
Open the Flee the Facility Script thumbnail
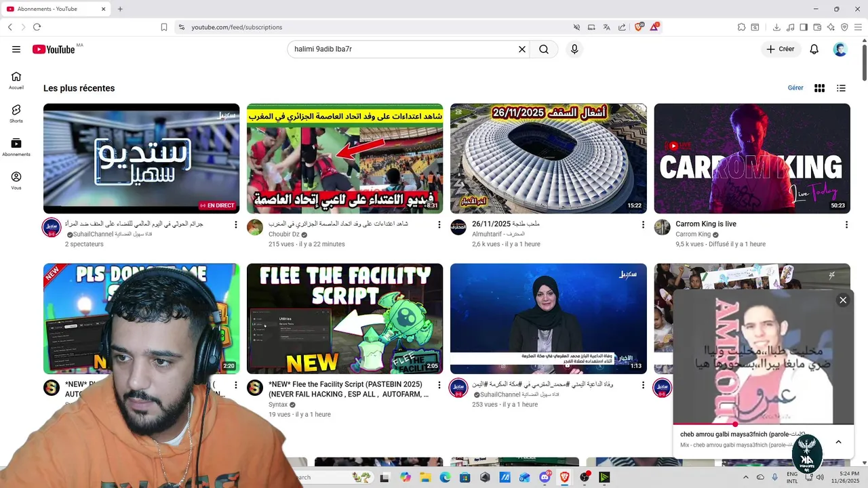coord(344,319)
